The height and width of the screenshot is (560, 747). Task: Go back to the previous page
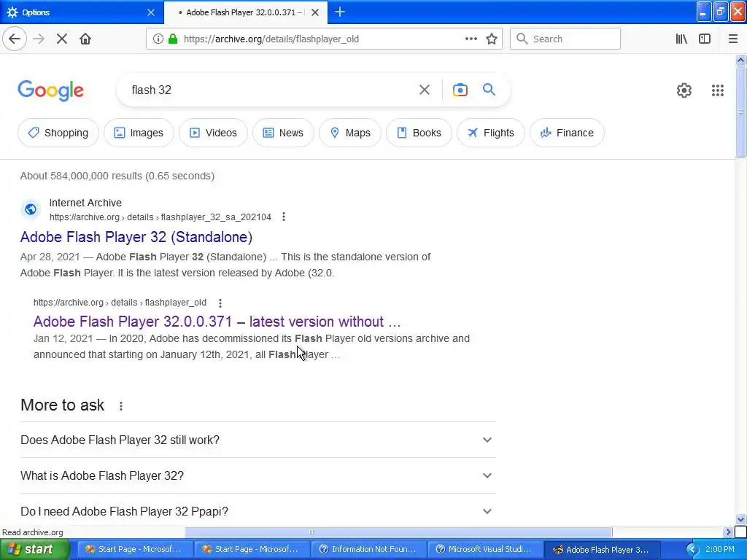15,39
